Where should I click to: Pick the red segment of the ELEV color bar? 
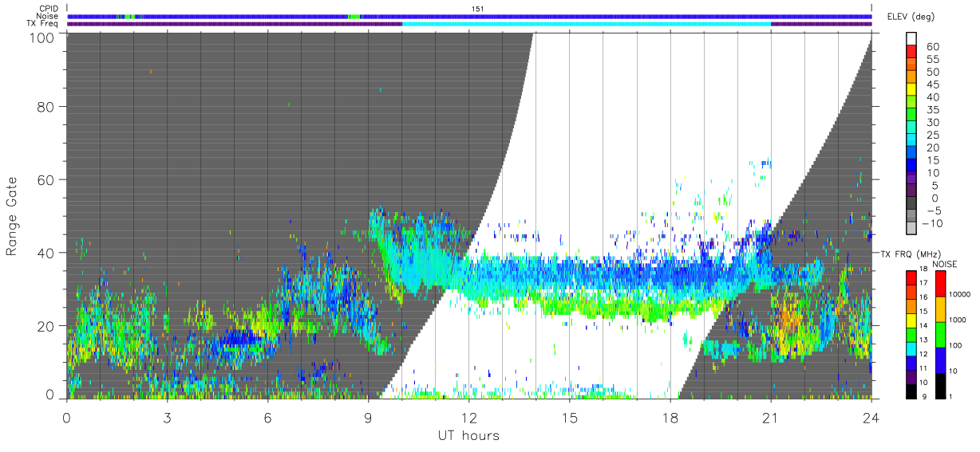click(912, 53)
